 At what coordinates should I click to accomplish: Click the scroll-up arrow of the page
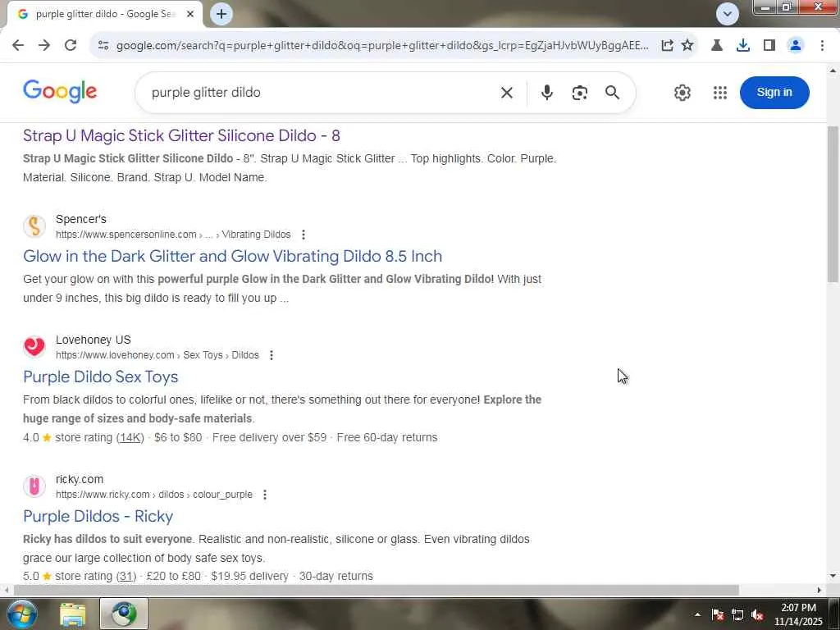[x=833, y=71]
